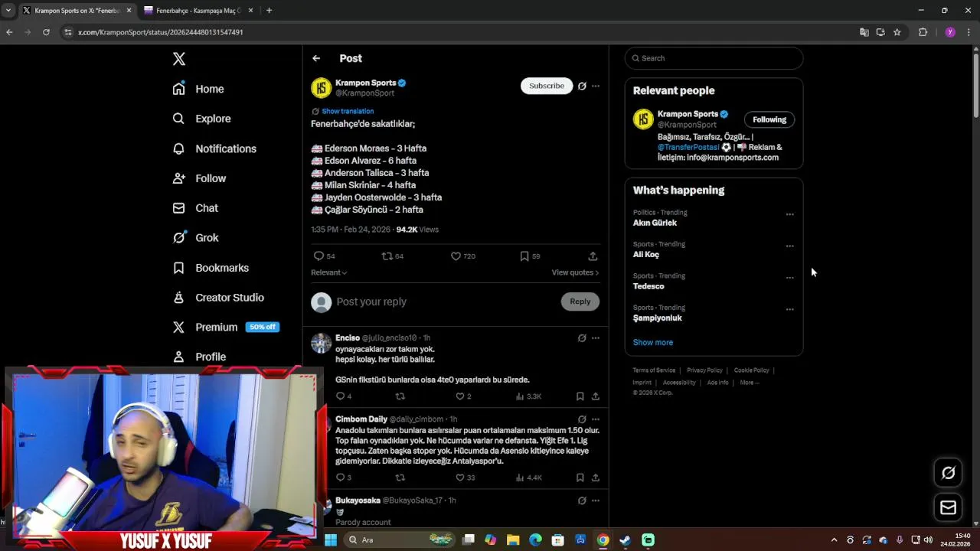Open more options on Bukayosaka's reply

[x=596, y=500]
